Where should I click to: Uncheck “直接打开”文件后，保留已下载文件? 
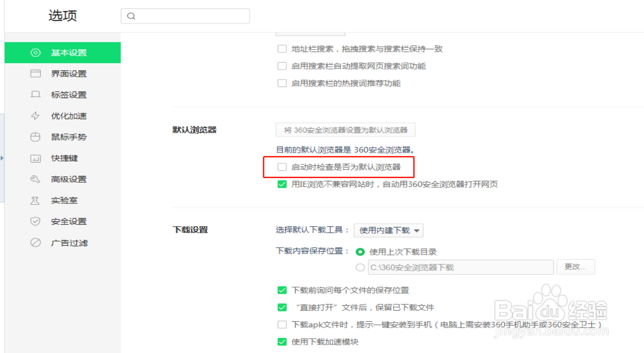(x=282, y=307)
